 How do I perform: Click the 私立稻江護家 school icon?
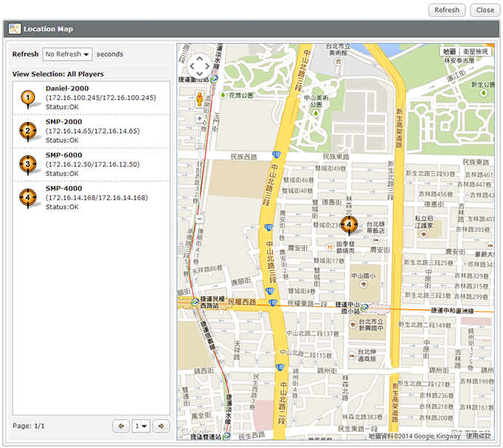pyautogui.click(x=423, y=234)
